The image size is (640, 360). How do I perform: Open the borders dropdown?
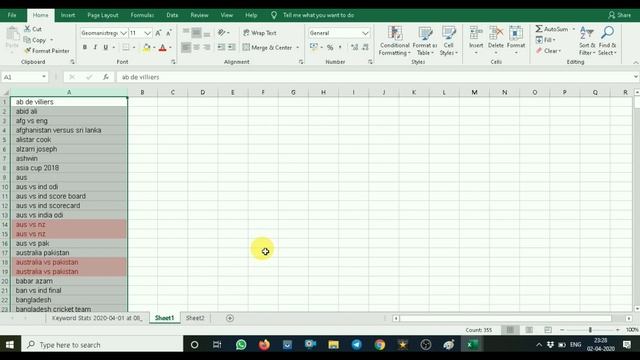click(x=134, y=48)
